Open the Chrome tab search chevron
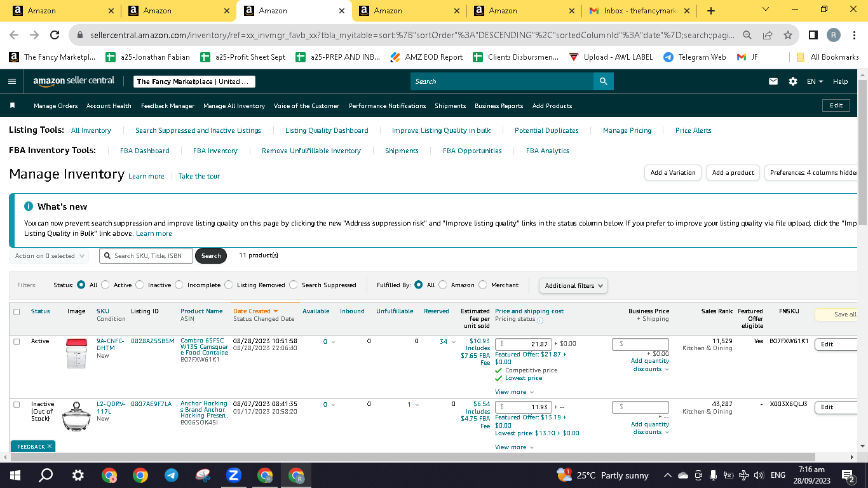Image resolution: width=868 pixels, height=488 pixels. [x=765, y=10]
